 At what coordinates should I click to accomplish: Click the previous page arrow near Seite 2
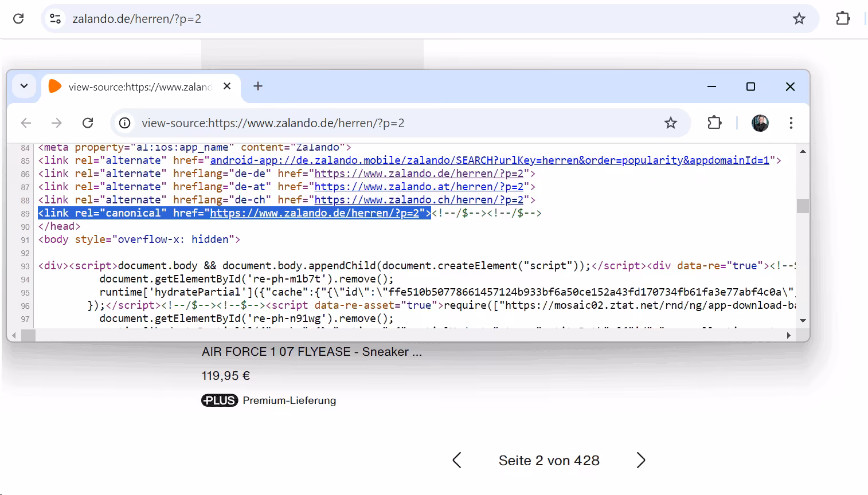point(456,460)
